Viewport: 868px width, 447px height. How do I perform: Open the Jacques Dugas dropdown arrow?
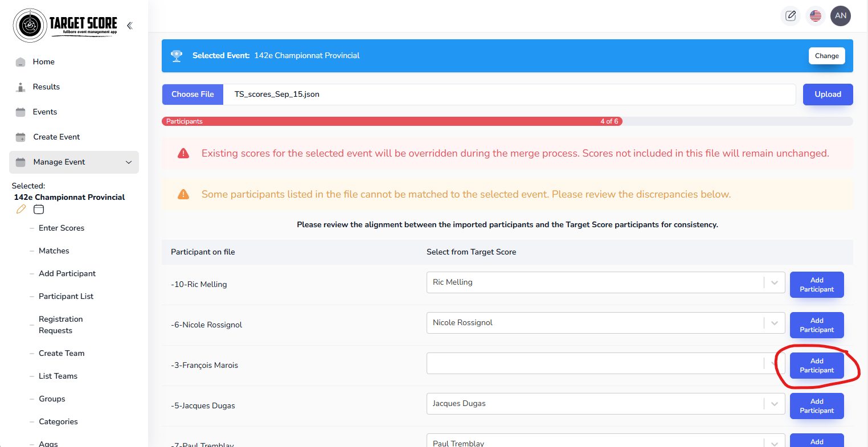point(774,404)
